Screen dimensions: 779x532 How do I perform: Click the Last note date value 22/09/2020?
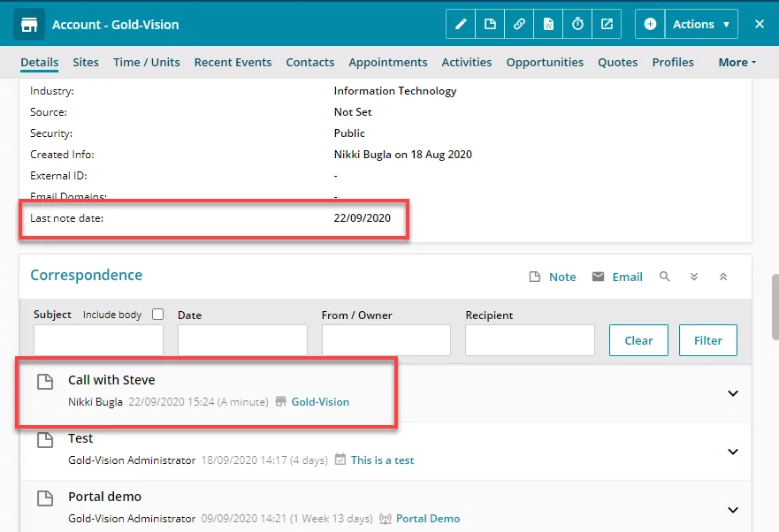click(x=362, y=217)
